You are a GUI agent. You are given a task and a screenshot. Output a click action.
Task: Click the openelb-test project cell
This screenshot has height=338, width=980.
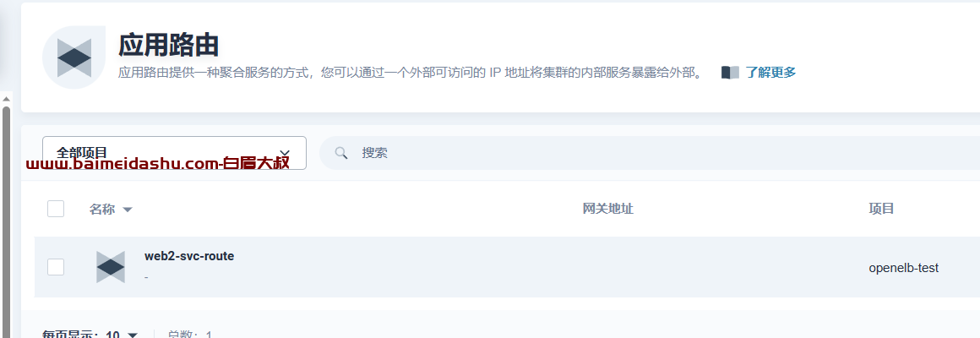point(904,268)
